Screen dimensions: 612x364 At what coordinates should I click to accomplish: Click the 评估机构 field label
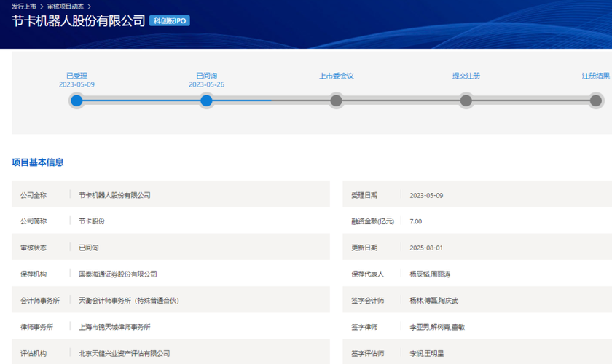34,354
